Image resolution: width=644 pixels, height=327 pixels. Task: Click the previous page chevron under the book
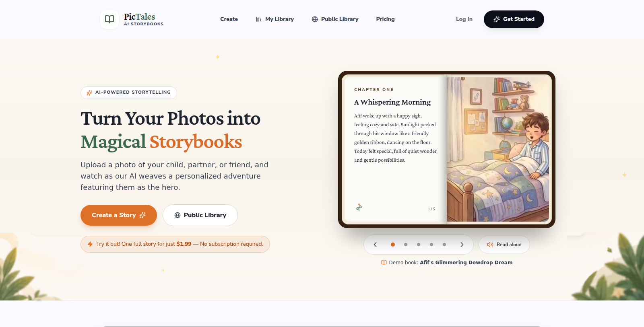point(375,245)
